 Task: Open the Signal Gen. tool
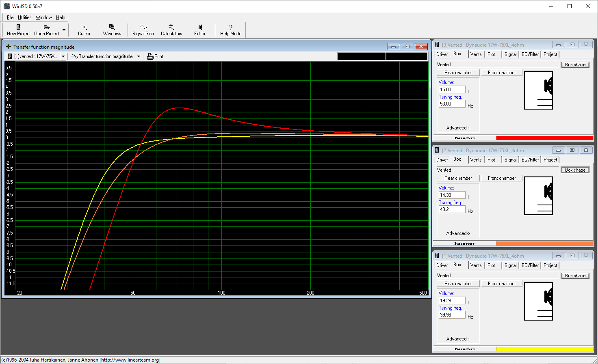tap(143, 30)
